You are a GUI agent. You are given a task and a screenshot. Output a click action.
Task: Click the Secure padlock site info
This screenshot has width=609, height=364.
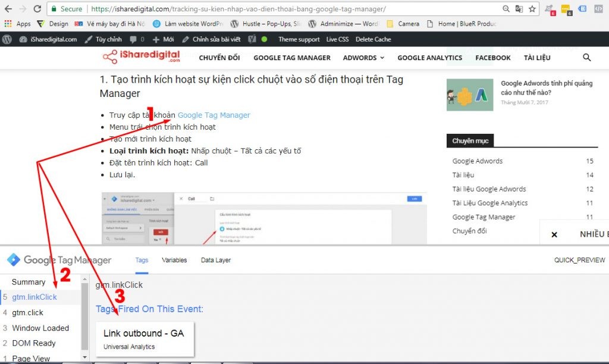tap(67, 8)
